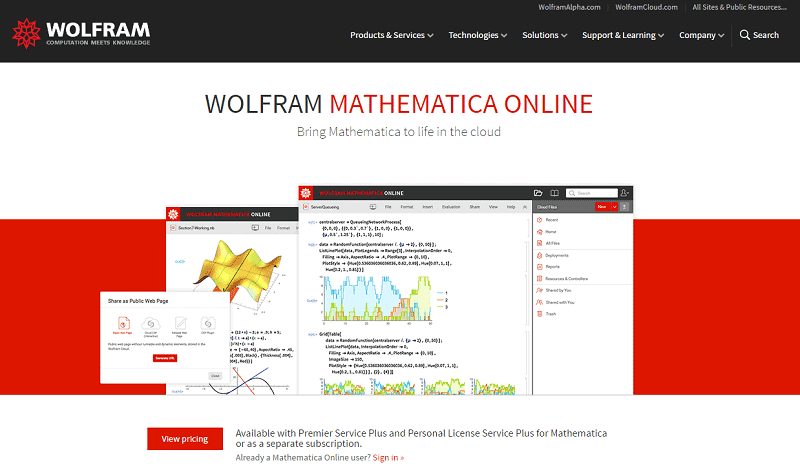
Task: Click the presentation screen icon beside ServerQueueing
Action: tap(373, 207)
